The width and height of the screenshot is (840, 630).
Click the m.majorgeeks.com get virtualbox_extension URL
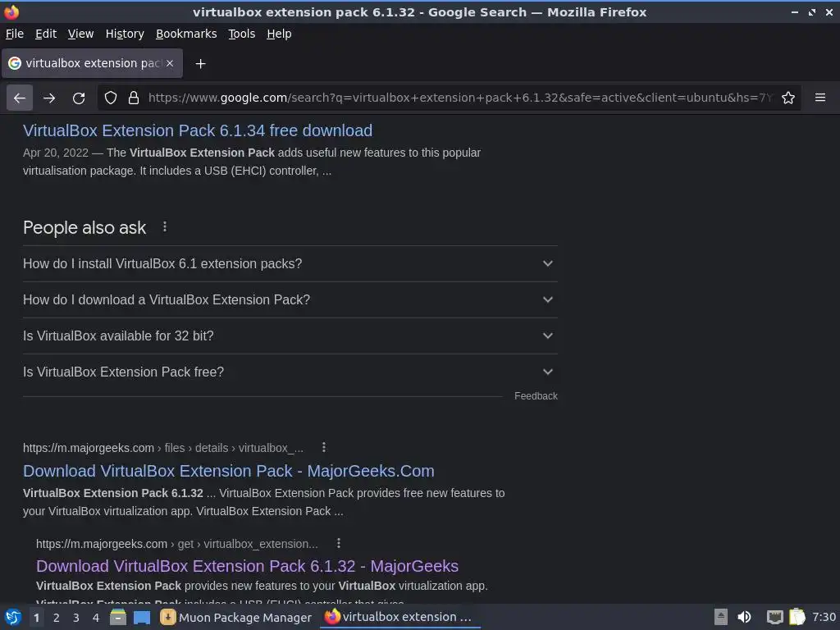(x=177, y=544)
